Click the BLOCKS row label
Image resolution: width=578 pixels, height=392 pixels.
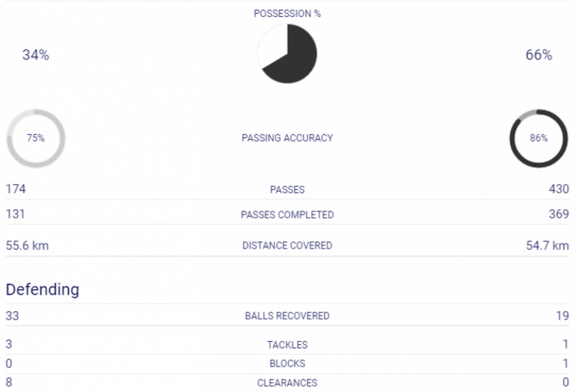click(x=287, y=363)
